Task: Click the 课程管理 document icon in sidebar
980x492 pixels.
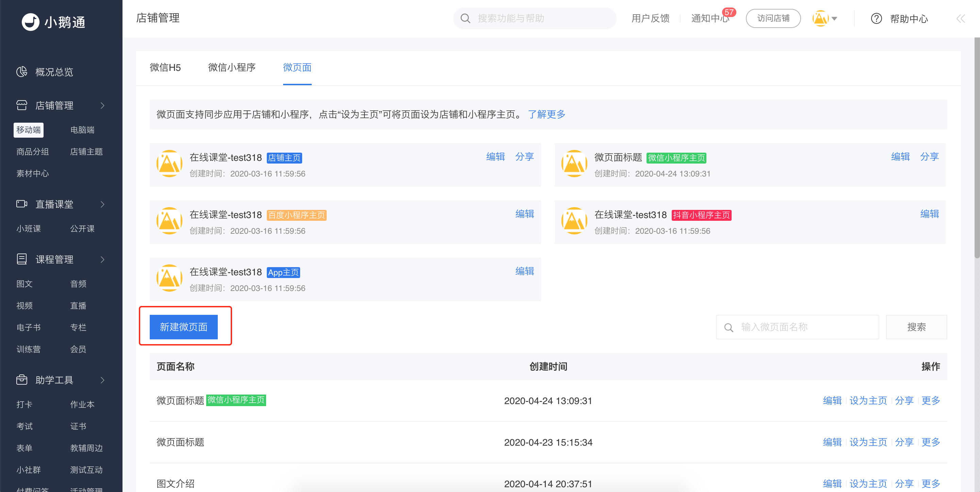Action: pyautogui.click(x=22, y=259)
